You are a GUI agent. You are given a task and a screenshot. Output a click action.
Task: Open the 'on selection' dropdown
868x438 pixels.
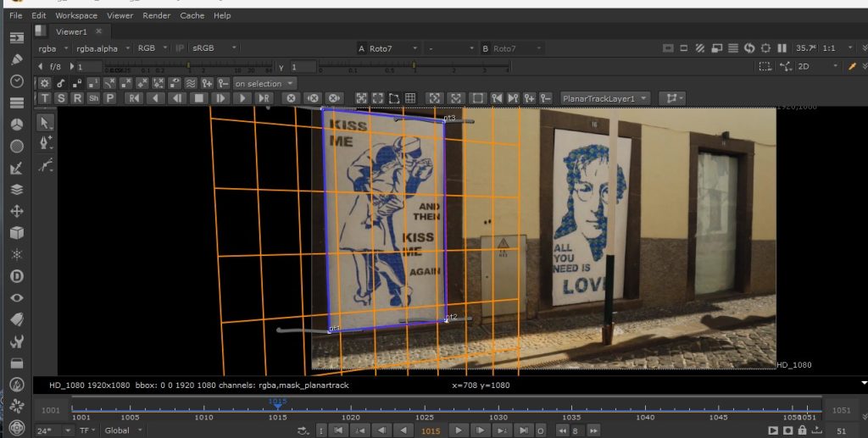264,84
